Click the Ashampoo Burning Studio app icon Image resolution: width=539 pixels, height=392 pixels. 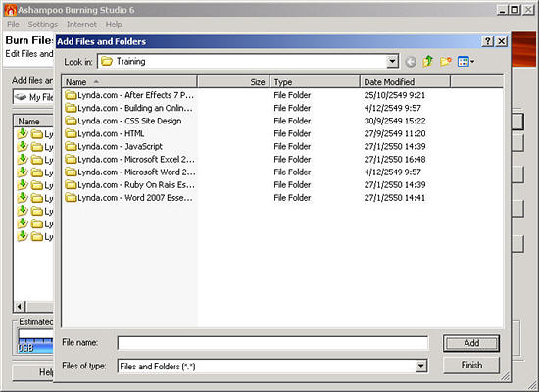11,11
